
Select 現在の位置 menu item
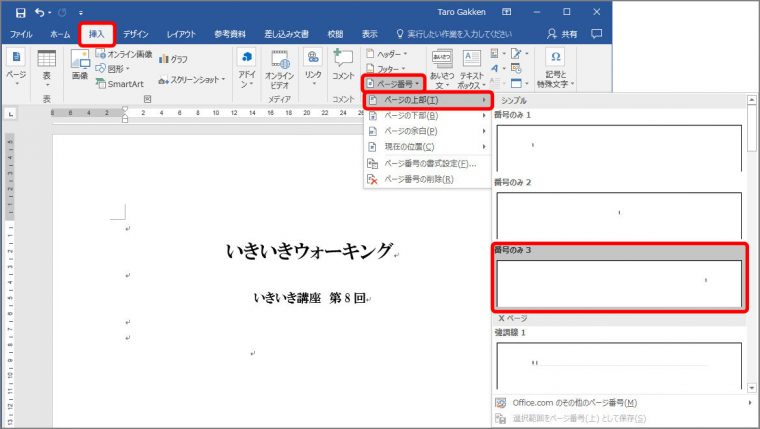pos(428,146)
